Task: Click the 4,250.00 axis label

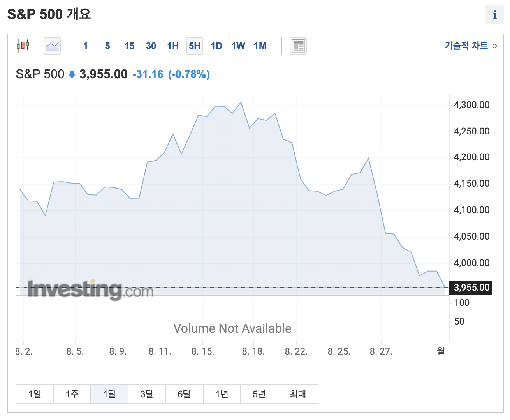Action: tap(472, 131)
